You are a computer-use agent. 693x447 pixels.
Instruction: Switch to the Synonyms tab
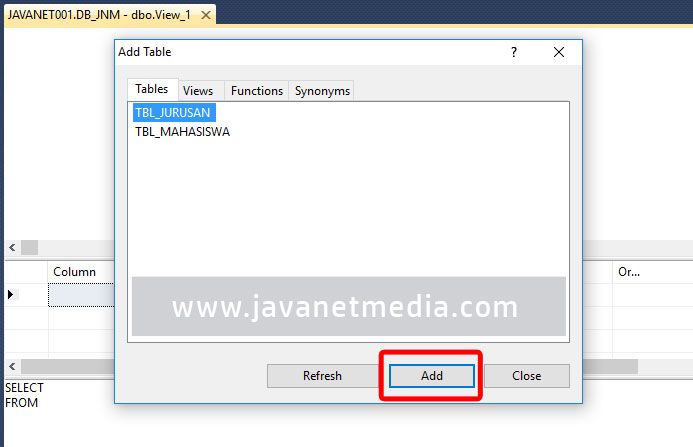pyautogui.click(x=322, y=91)
